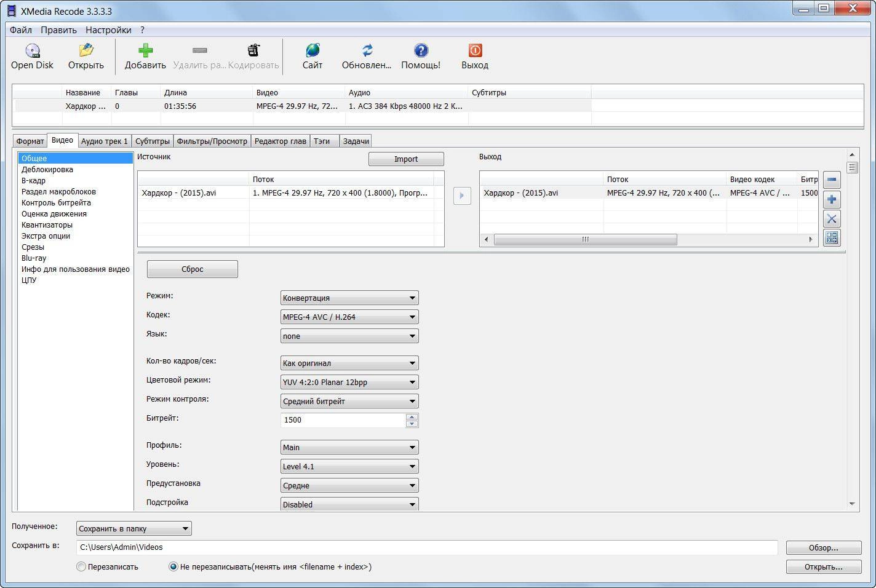
Task: Switch to the Субтитры tab
Action: pyautogui.click(x=153, y=141)
